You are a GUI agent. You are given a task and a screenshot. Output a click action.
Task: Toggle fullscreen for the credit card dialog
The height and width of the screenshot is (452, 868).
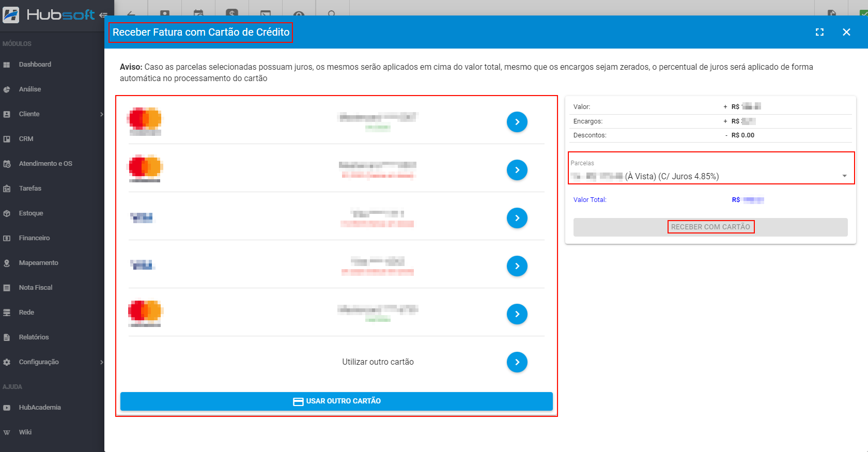[819, 32]
